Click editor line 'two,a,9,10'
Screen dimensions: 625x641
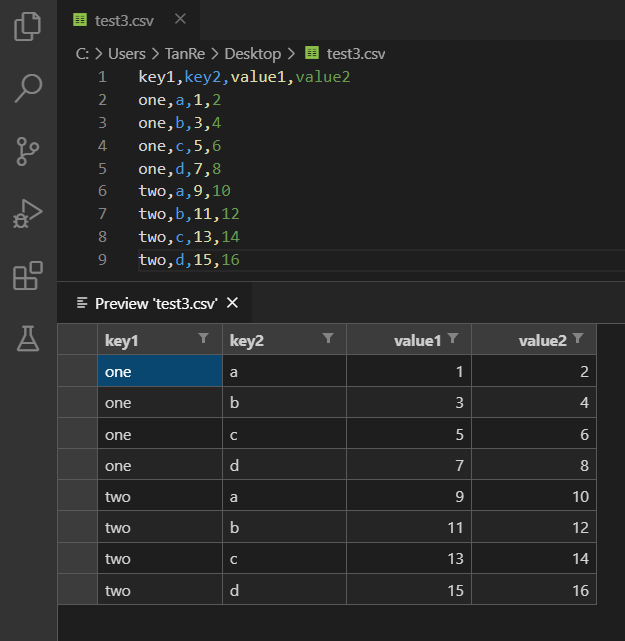(184, 191)
